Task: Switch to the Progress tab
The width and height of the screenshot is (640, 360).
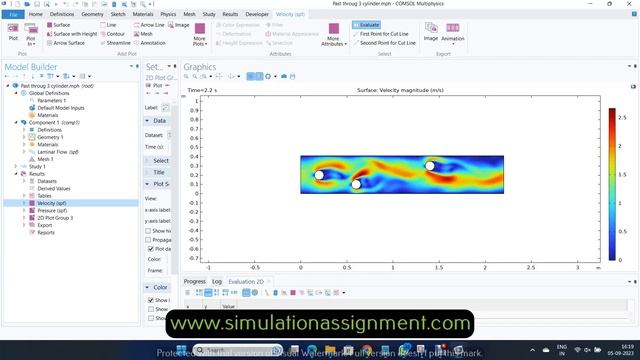Action: pyautogui.click(x=195, y=282)
